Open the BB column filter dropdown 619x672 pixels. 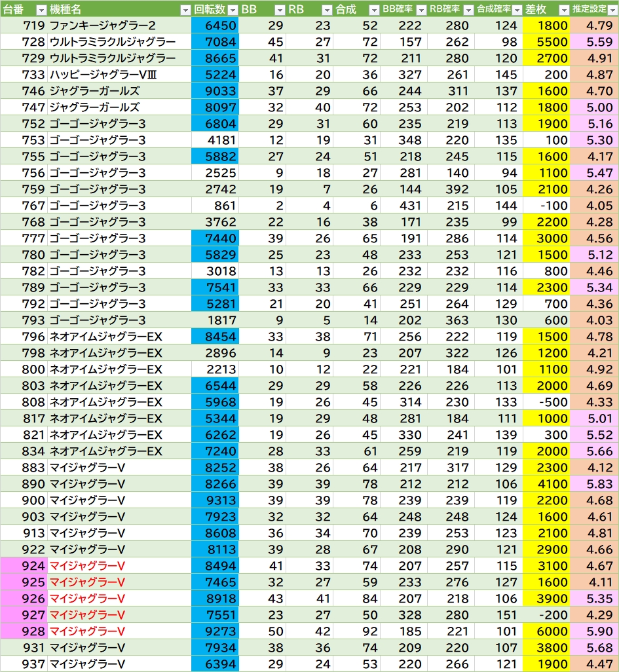[x=280, y=10]
